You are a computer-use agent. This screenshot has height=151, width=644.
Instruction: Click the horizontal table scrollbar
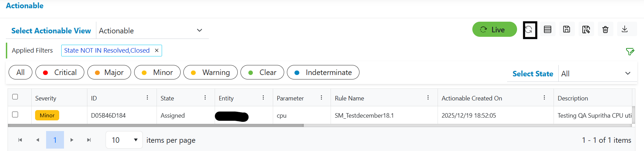pos(155,126)
